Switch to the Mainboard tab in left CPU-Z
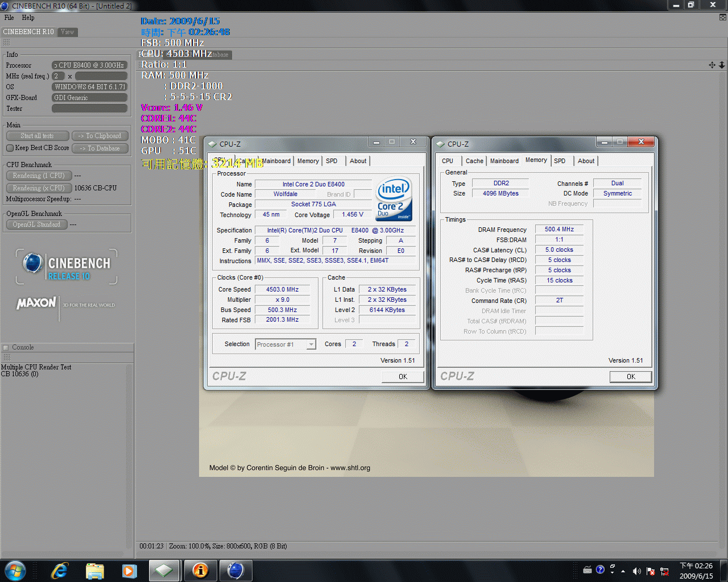 coord(276,161)
